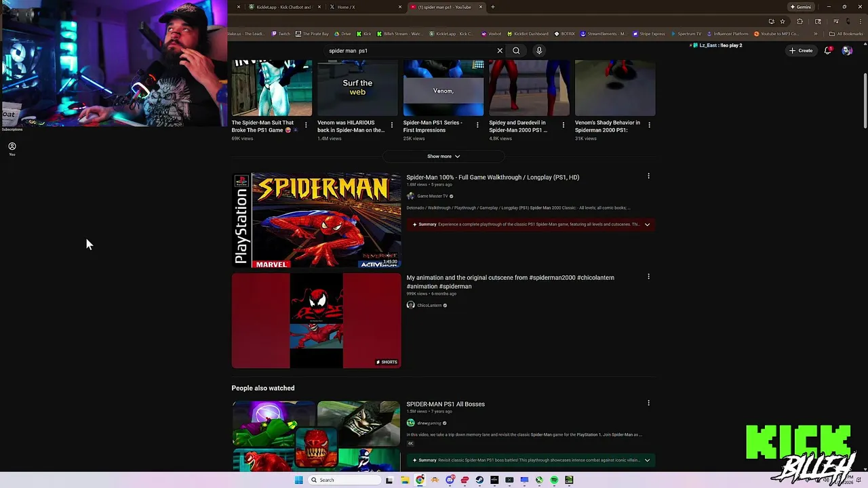Open the Spectrum TV bookmark

coord(686,34)
